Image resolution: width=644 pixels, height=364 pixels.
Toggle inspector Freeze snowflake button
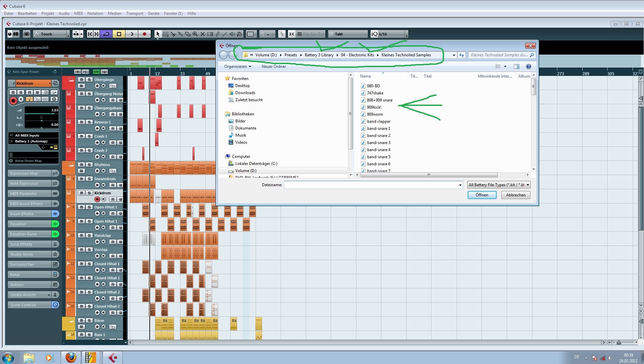[54, 99]
